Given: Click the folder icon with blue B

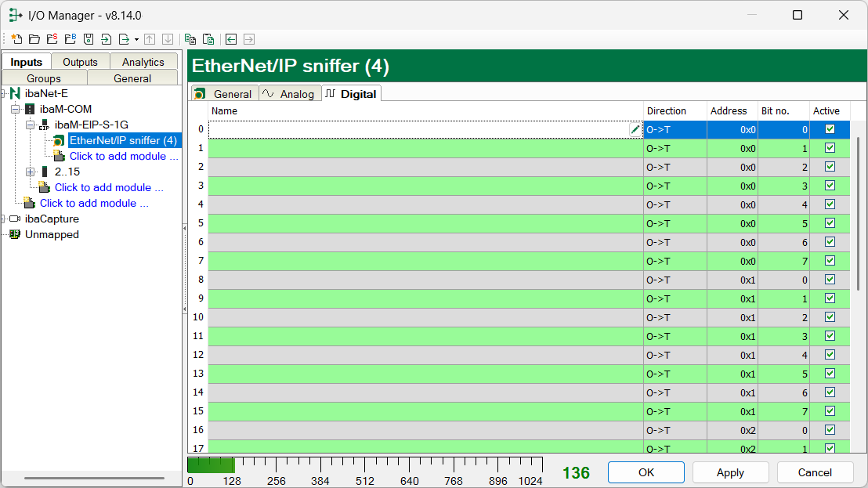Looking at the screenshot, I should tap(71, 39).
